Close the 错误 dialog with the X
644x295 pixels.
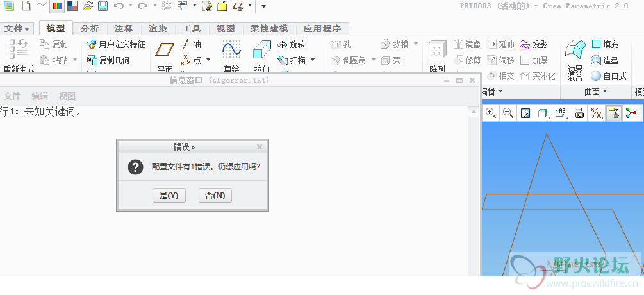click(x=259, y=147)
